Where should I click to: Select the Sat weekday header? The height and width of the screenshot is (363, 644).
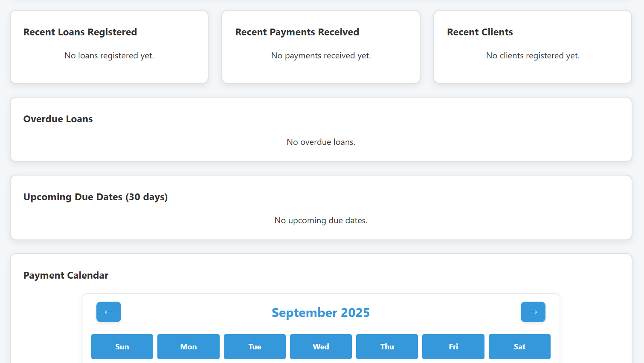pyautogui.click(x=519, y=346)
